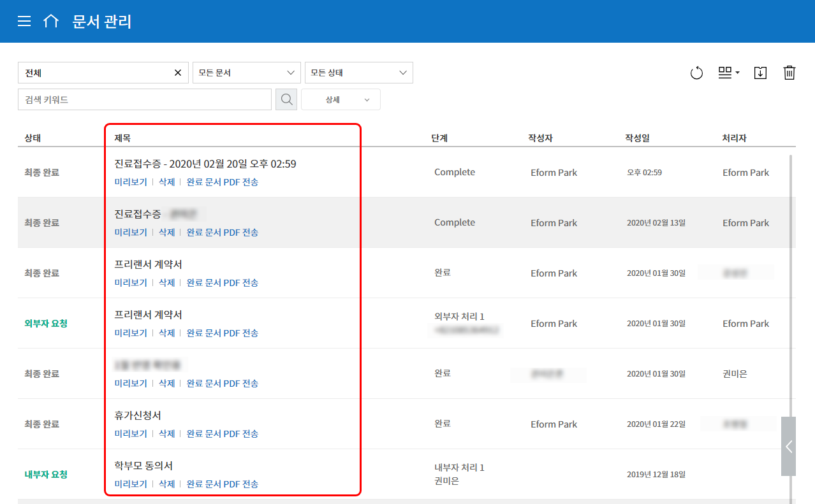This screenshot has height=504, width=815.
Task: Delete the 진료접수증 02월 20일 document
Action: [x=166, y=182]
